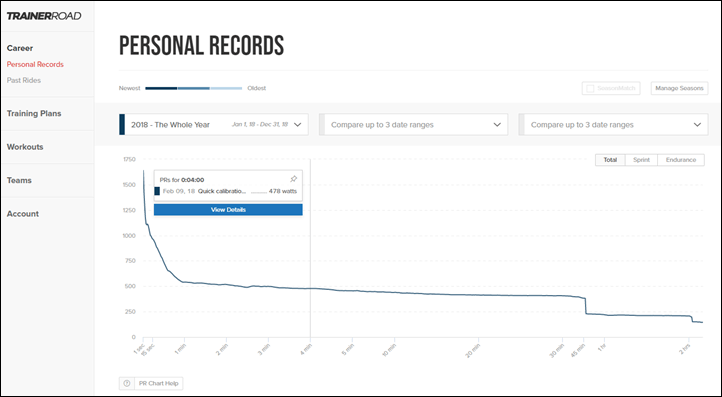Screen dimensions: 722x397
Task: Click the newest dark segment of the season legend bar
Action: (x=161, y=88)
